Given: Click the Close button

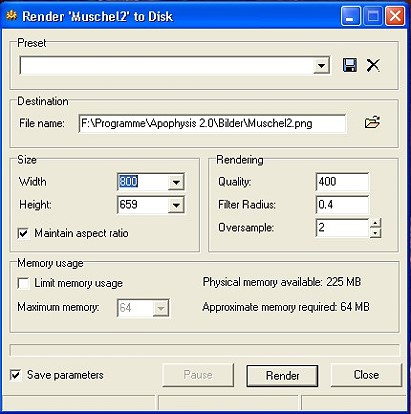Looking at the screenshot, I should [366, 375].
